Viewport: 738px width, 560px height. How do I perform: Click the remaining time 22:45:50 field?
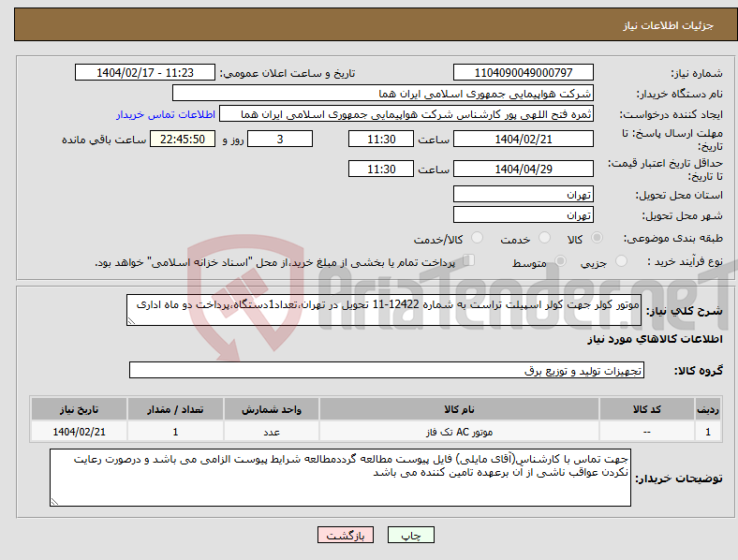click(183, 140)
